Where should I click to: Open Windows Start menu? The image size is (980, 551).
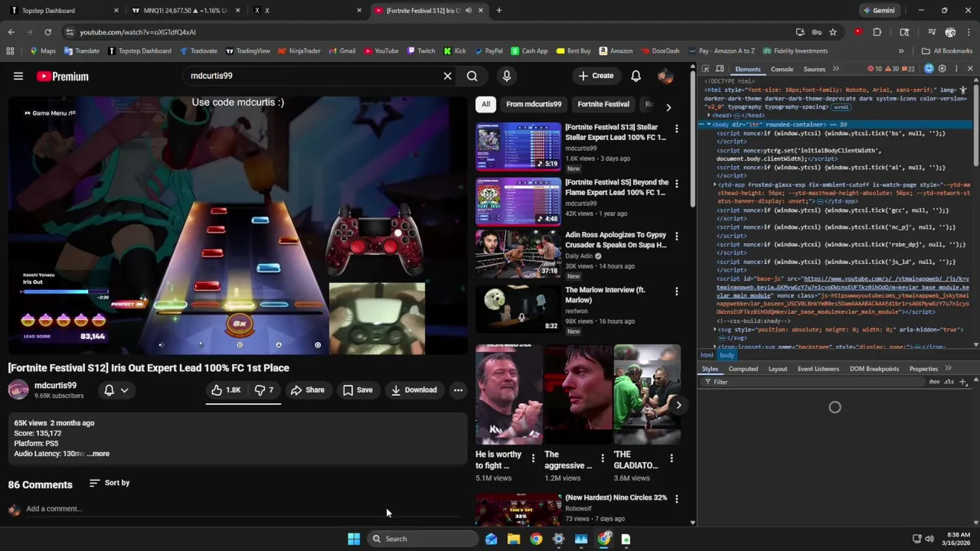pyautogui.click(x=354, y=539)
